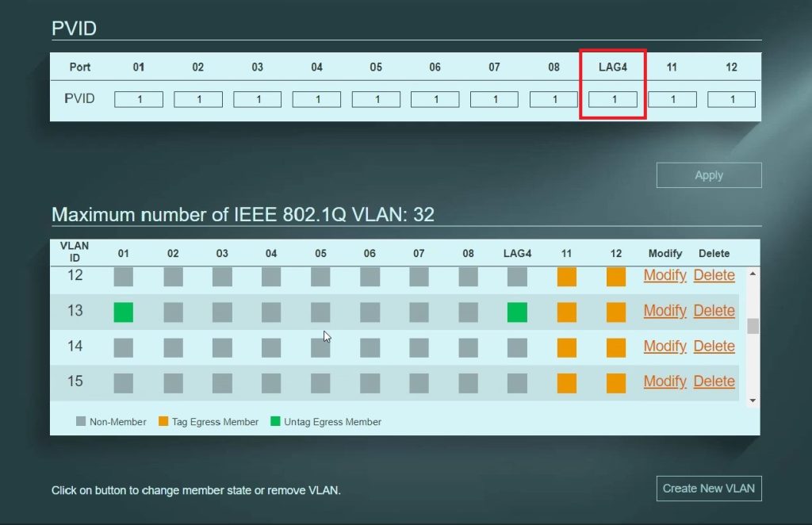Edit PVID field for port 05

point(376,99)
